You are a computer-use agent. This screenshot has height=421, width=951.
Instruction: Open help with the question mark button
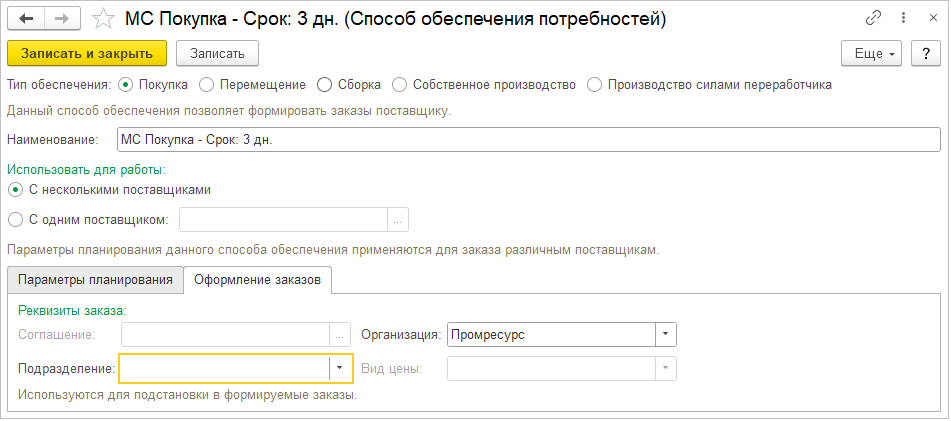click(925, 53)
